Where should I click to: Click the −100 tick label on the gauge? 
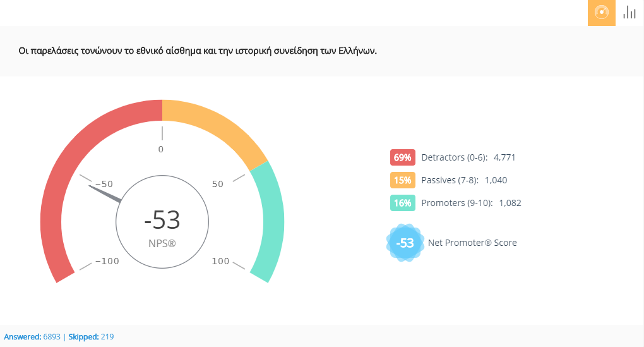pyautogui.click(x=107, y=262)
